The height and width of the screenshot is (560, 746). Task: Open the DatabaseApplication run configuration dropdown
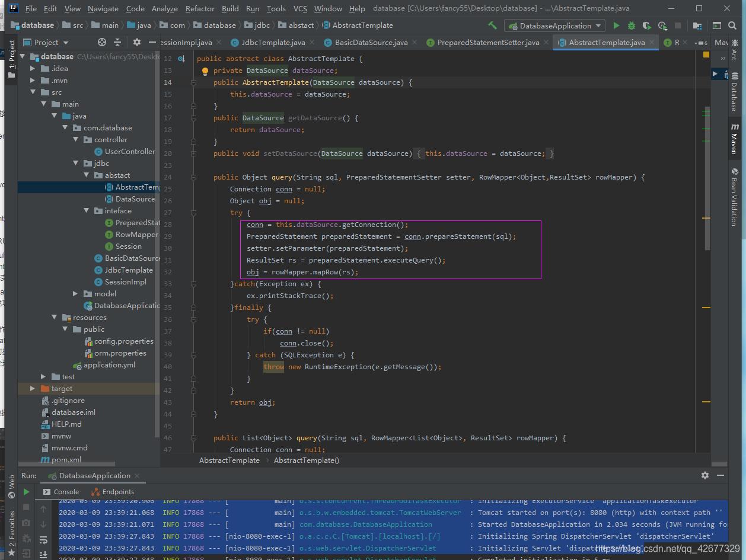[554, 25]
